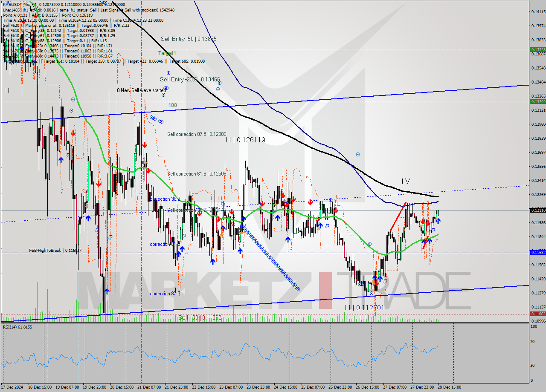
Task: Click the green 0.13202 price tag
Action: pyautogui.click(x=537, y=101)
